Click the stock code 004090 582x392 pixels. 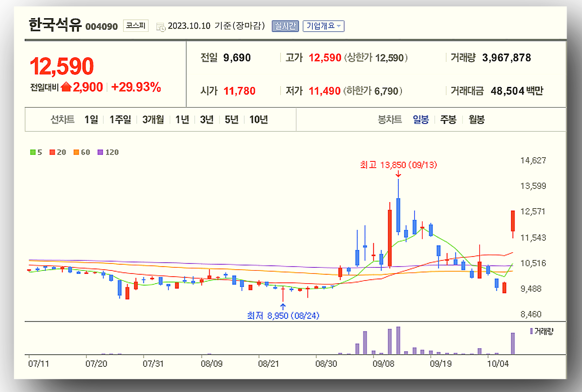pyautogui.click(x=101, y=27)
